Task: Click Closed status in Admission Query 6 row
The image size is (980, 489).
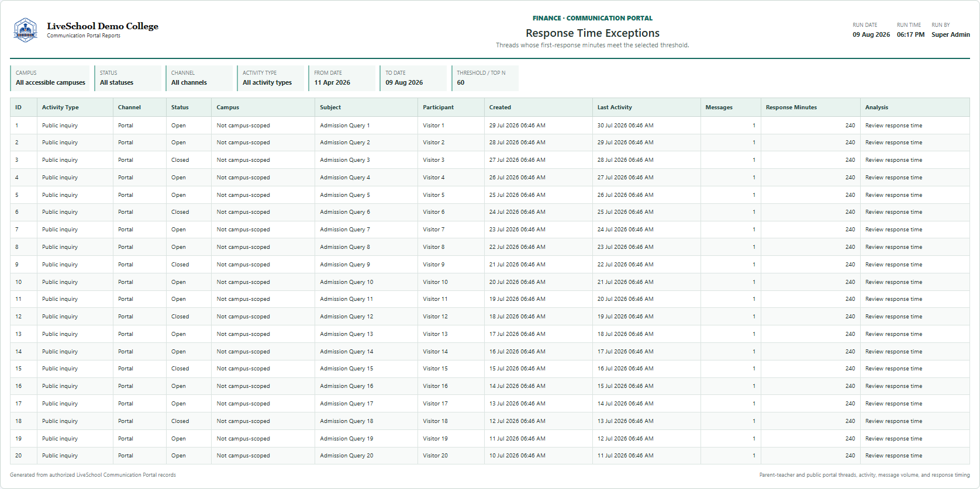Action: [x=180, y=212]
